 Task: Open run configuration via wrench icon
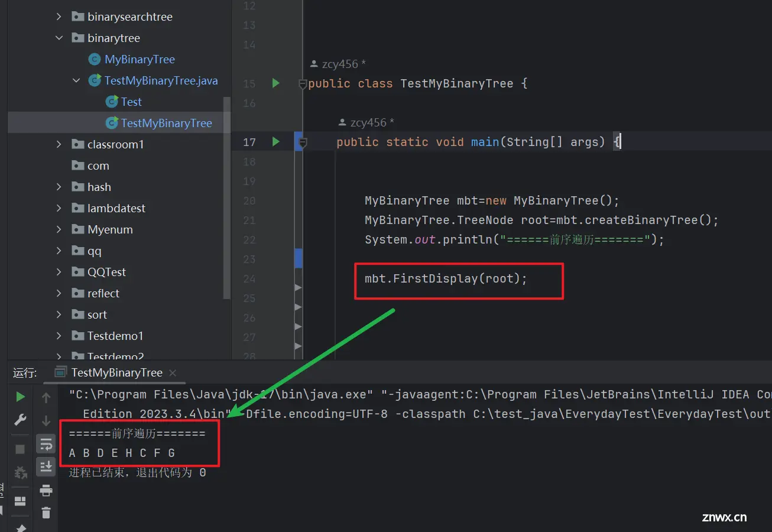(x=20, y=420)
